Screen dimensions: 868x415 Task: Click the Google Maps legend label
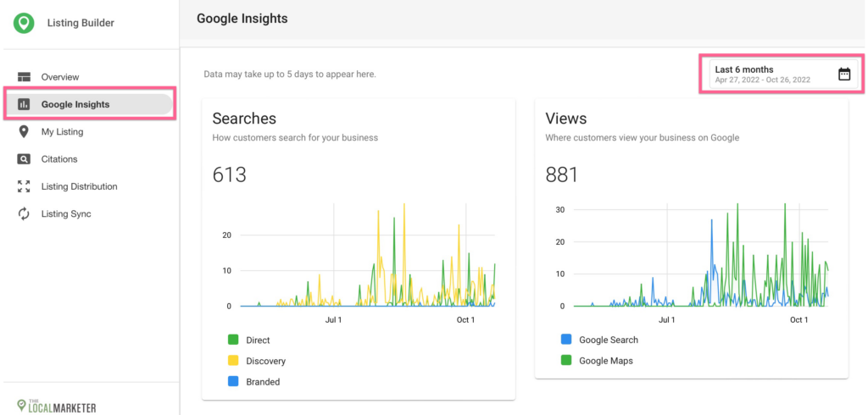point(605,361)
